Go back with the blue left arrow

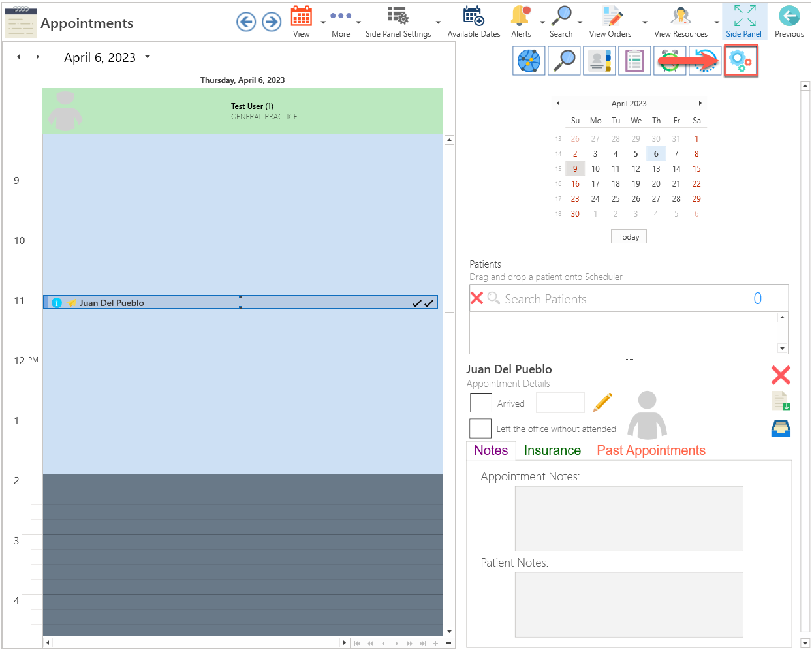pyautogui.click(x=246, y=22)
